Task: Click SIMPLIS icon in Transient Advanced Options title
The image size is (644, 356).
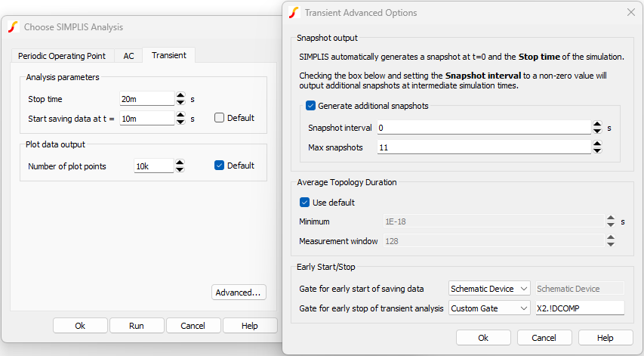Action: pos(293,12)
